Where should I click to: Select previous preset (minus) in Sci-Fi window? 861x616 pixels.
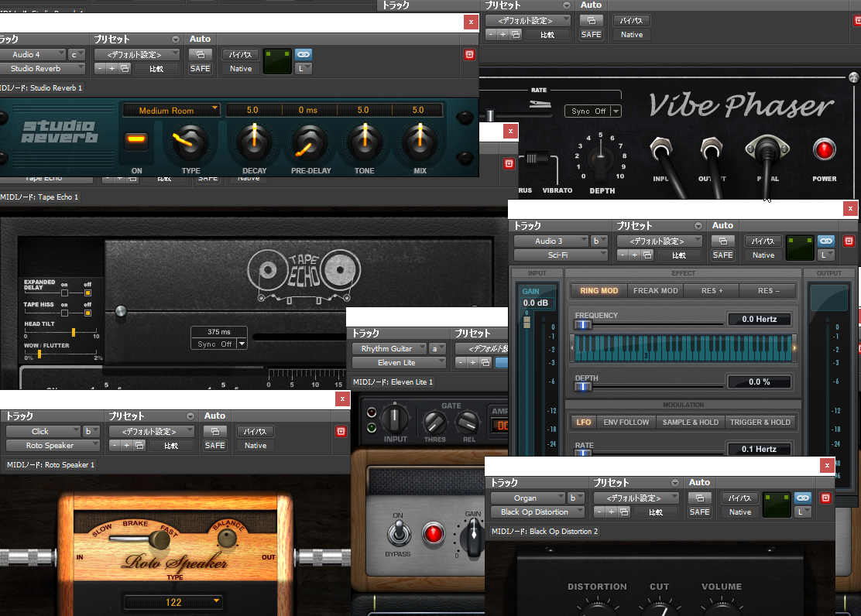[623, 255]
